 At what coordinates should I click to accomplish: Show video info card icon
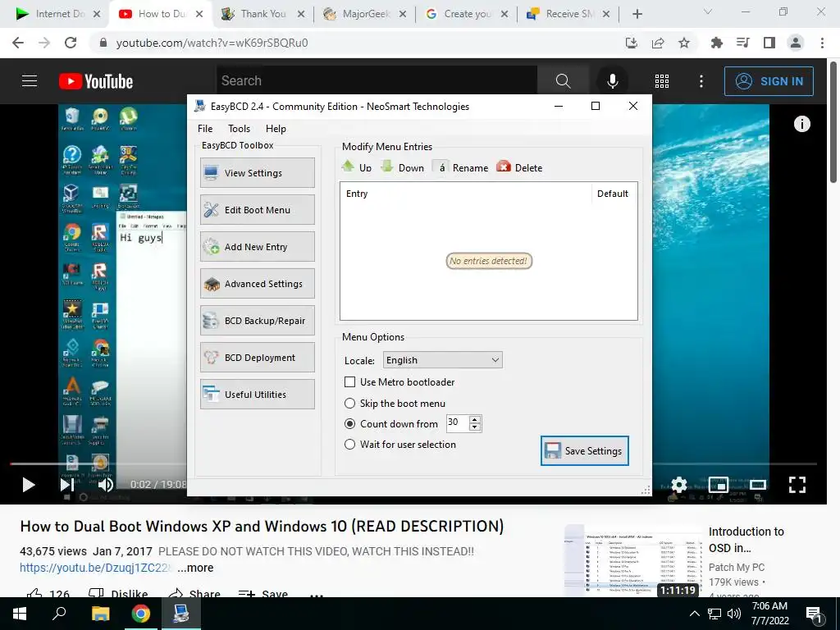coord(802,125)
